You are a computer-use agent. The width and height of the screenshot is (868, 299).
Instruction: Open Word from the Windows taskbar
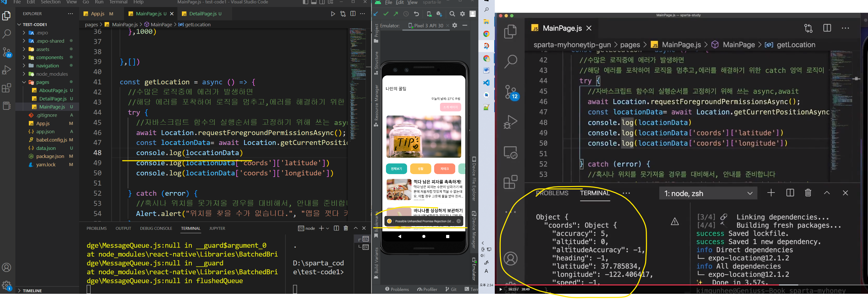click(486, 70)
